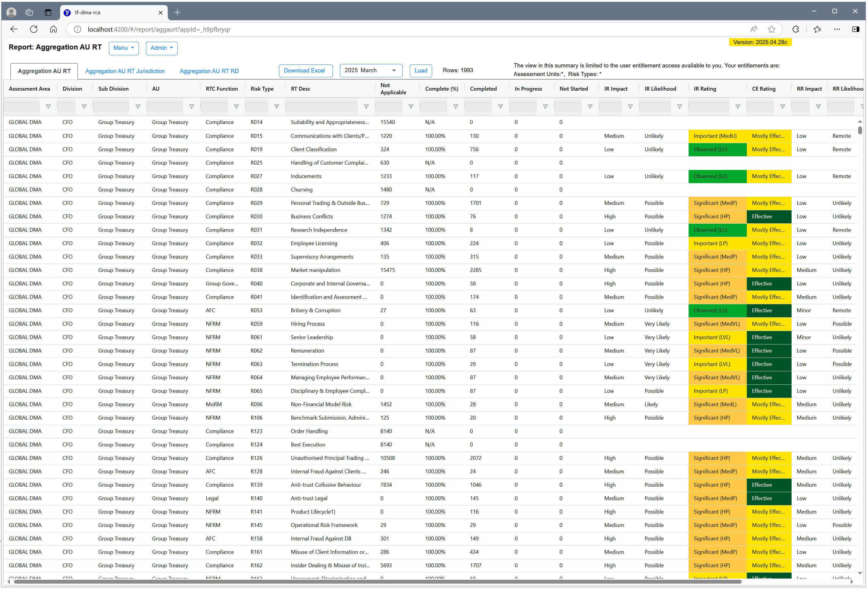Viewport: 868px width, 589px height.
Task: Open a new browser tab
Action: (x=177, y=12)
